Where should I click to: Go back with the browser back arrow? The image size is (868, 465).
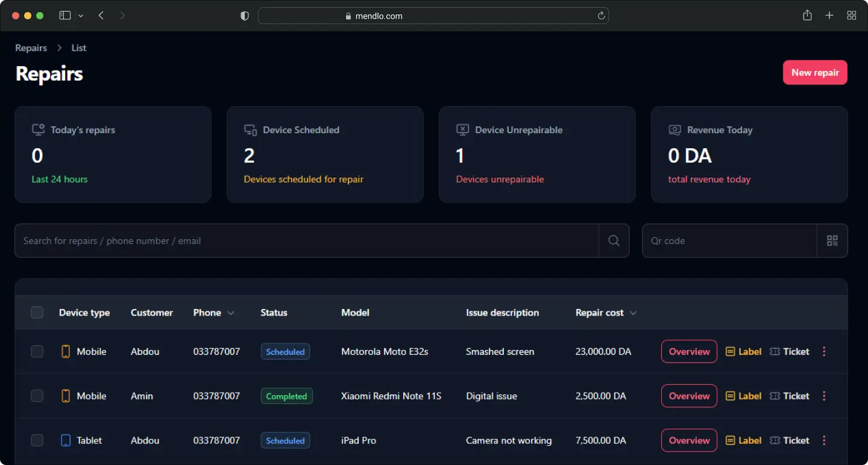point(101,16)
